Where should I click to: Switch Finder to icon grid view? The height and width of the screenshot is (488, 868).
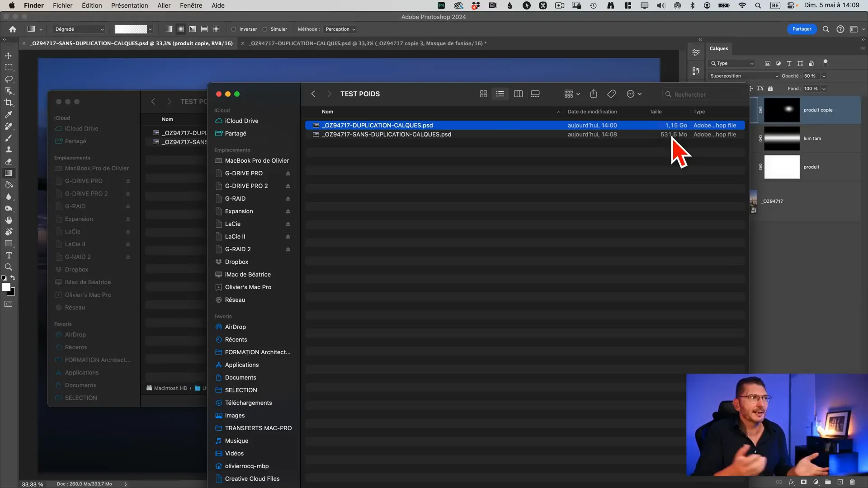click(483, 94)
